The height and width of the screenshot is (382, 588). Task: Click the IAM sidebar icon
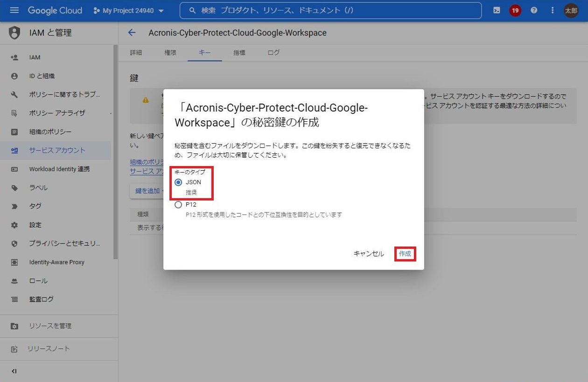[14, 57]
